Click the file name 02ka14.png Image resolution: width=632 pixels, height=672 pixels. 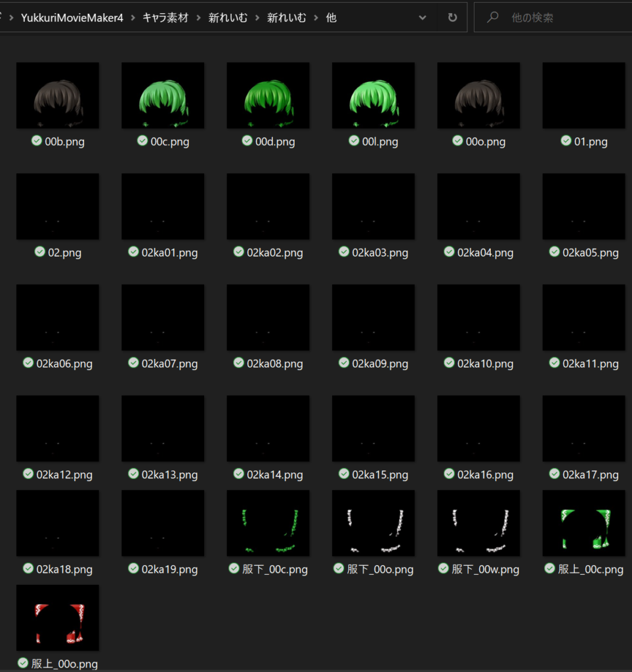274,475
